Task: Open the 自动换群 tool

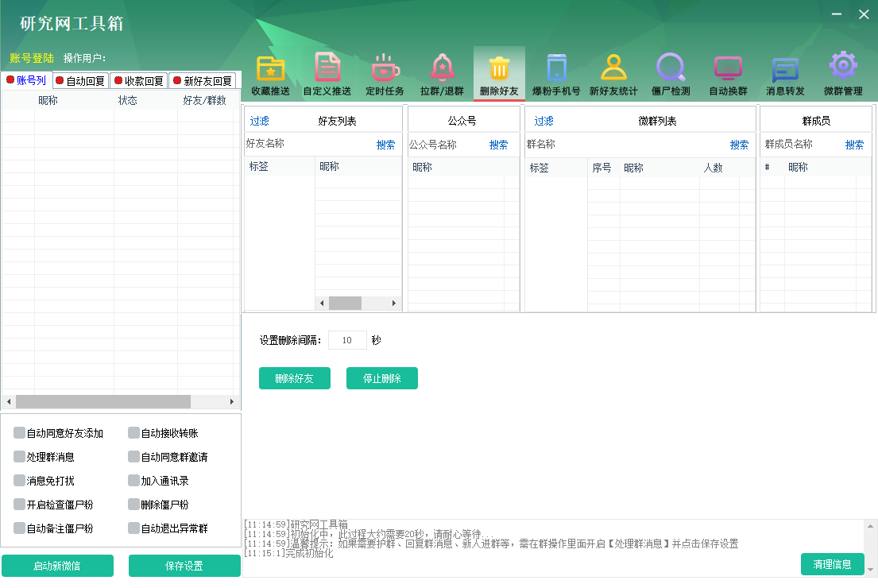Action: pyautogui.click(x=729, y=72)
